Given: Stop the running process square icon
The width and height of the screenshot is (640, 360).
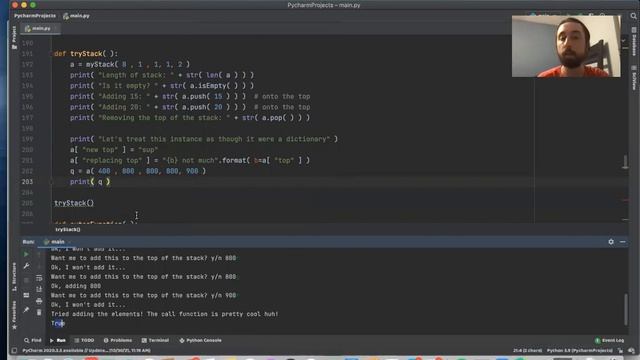Looking at the screenshot, I should (27, 280).
